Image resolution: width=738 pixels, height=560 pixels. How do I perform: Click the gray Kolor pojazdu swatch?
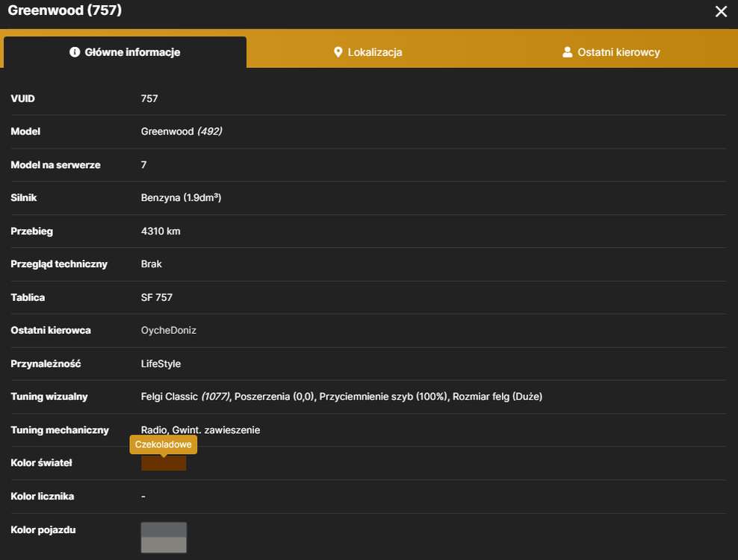pyautogui.click(x=164, y=538)
